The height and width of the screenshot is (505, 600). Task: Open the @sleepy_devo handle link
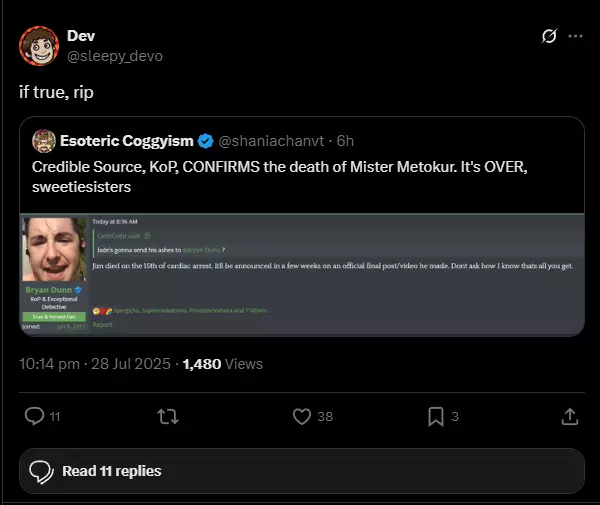(115, 56)
